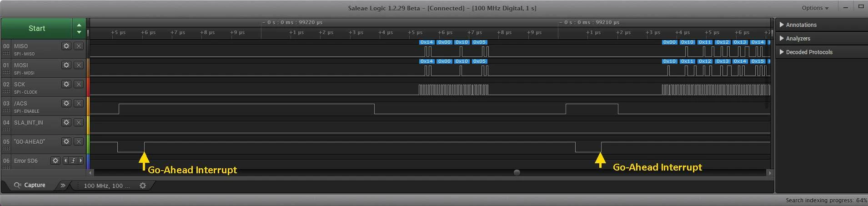Select the SLA_INT_IN channel label
Screen dimensions: 868x206
click(29, 122)
